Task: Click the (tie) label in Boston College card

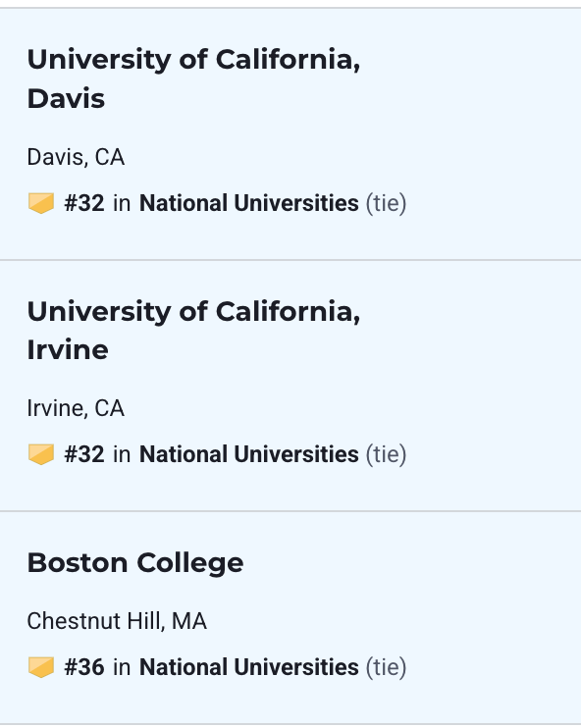Action: [386, 667]
